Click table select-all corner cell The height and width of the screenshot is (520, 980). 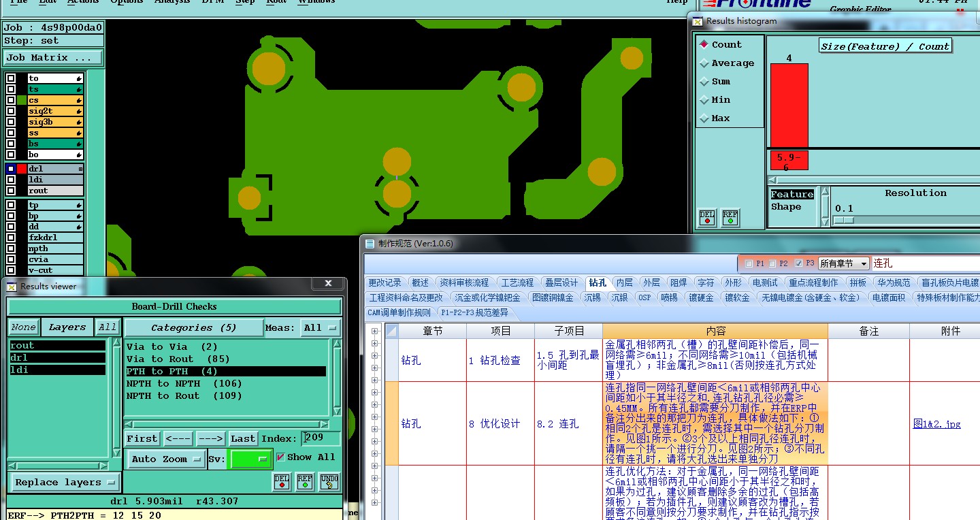point(391,331)
